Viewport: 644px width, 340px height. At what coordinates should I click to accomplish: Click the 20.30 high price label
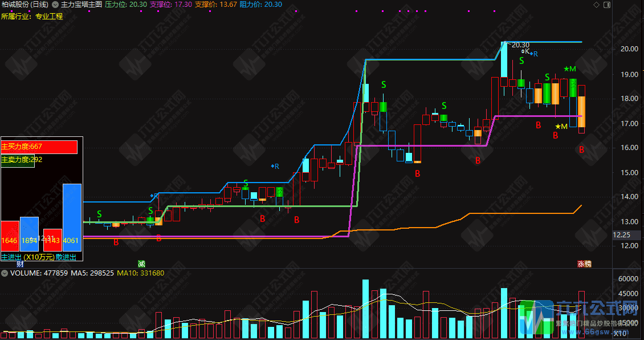[x=520, y=45]
